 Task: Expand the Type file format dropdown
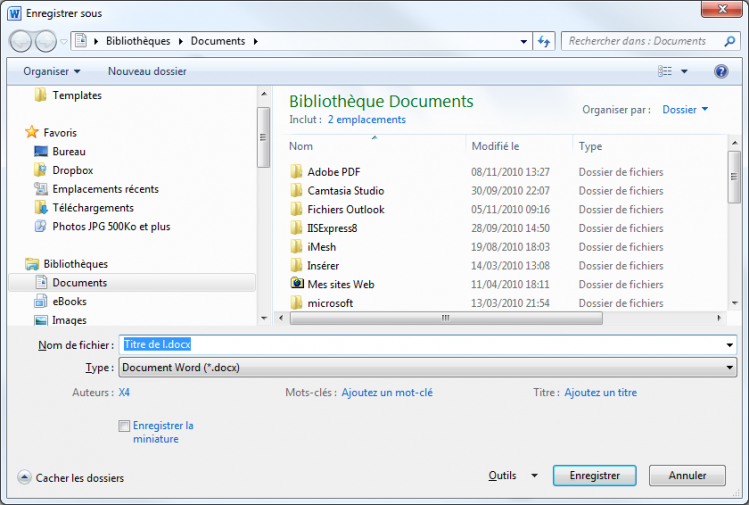click(428, 367)
